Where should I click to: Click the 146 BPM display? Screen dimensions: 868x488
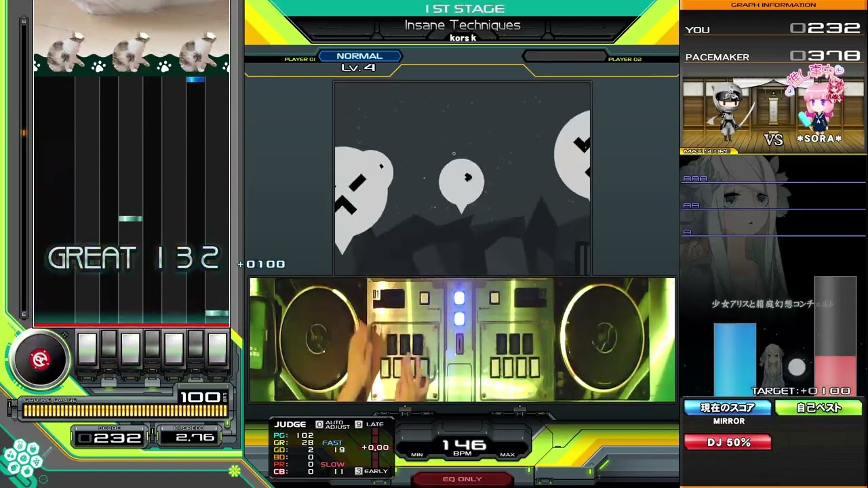pos(464,446)
